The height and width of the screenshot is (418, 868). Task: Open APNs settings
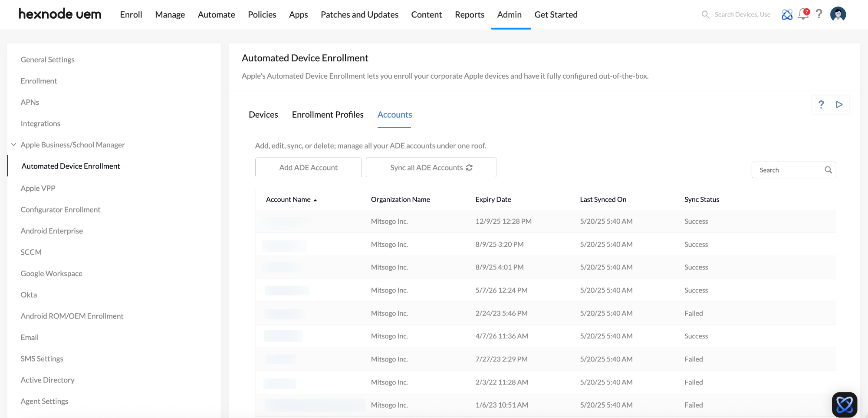click(30, 102)
